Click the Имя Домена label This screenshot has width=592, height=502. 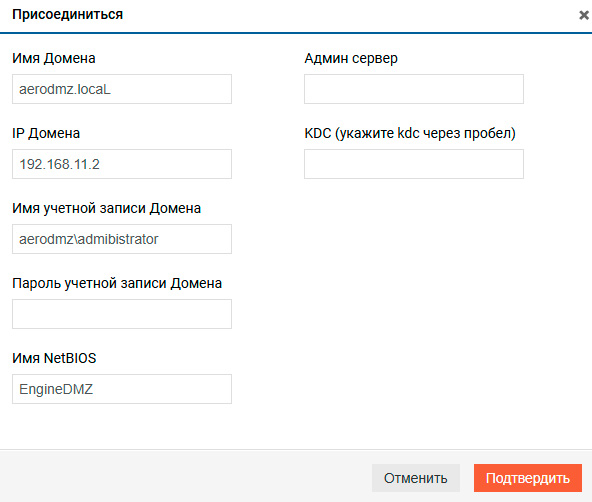pos(54,58)
